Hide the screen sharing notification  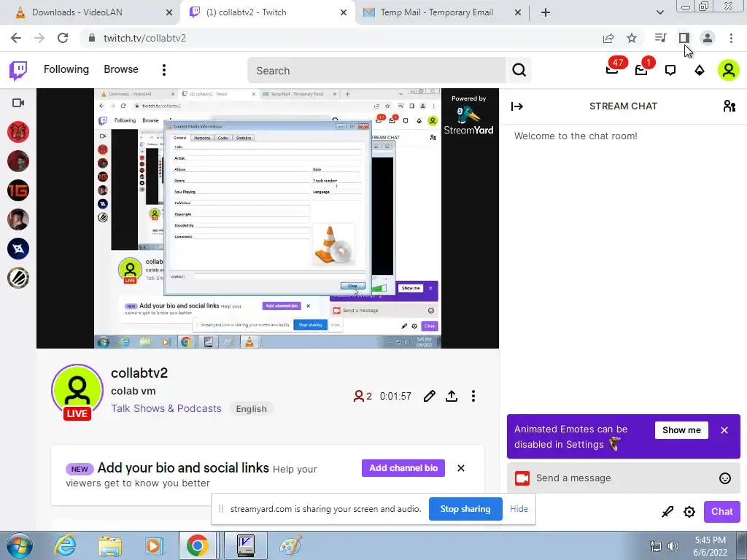coord(519,509)
